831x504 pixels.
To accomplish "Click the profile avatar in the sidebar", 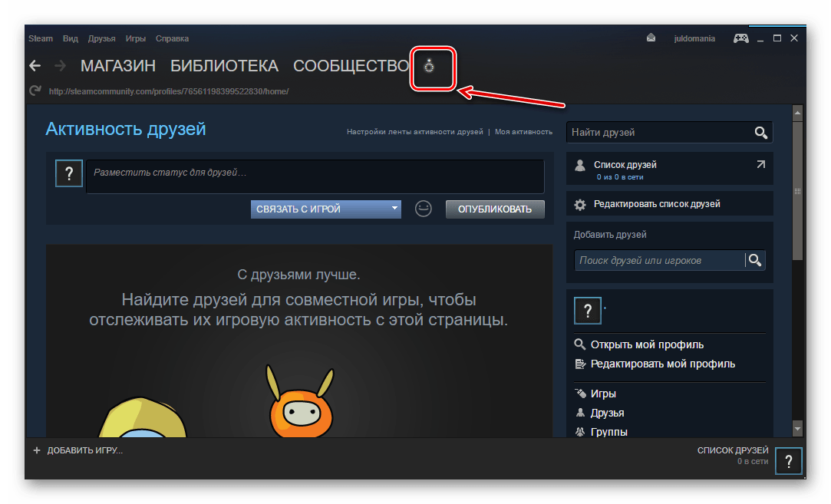I will click(588, 311).
